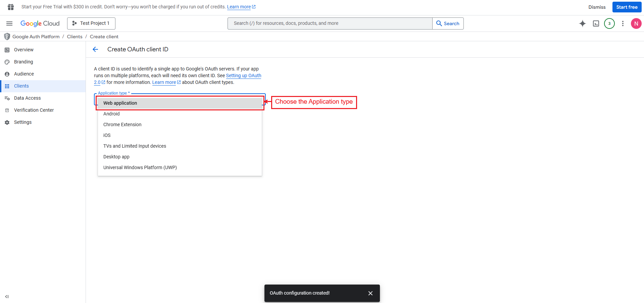Open the main navigation hamburger menu
Viewport: 644px width, 303px height.
pyautogui.click(x=9, y=23)
